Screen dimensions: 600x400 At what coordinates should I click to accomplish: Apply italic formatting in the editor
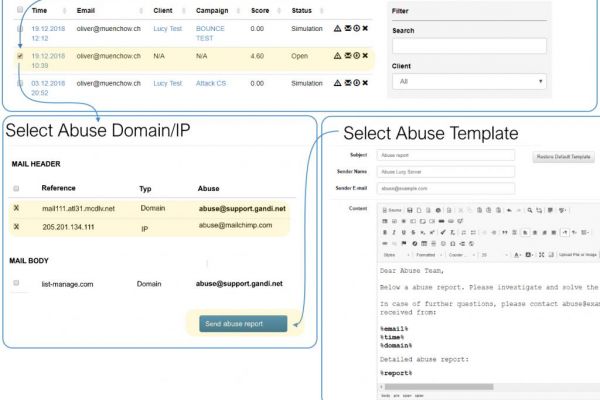(x=394, y=231)
